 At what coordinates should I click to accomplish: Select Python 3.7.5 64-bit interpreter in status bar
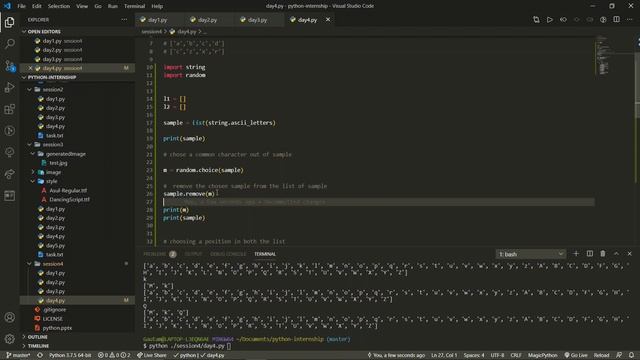click(70, 355)
